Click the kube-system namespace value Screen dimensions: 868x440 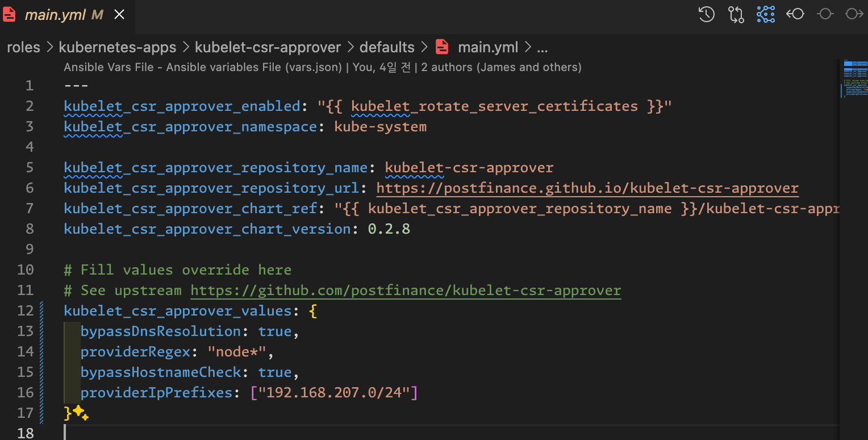(381, 126)
